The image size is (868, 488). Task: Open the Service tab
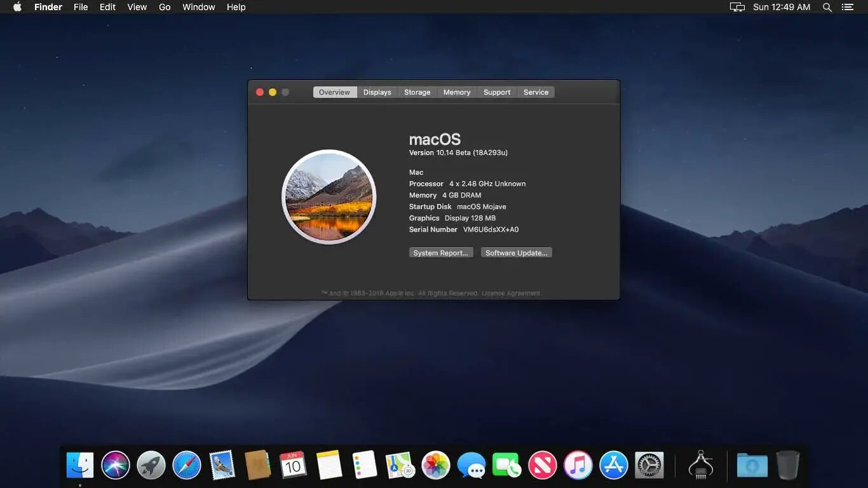point(536,92)
